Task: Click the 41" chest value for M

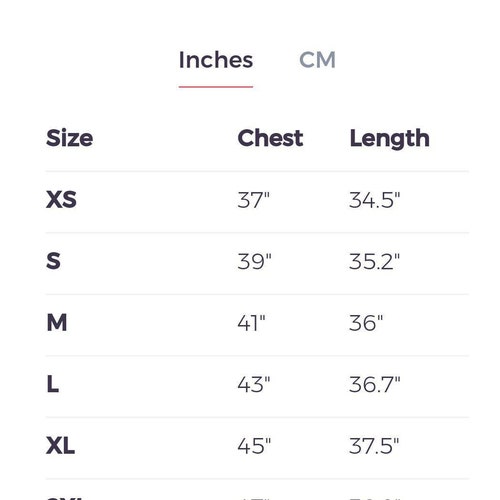Action: coord(251,323)
